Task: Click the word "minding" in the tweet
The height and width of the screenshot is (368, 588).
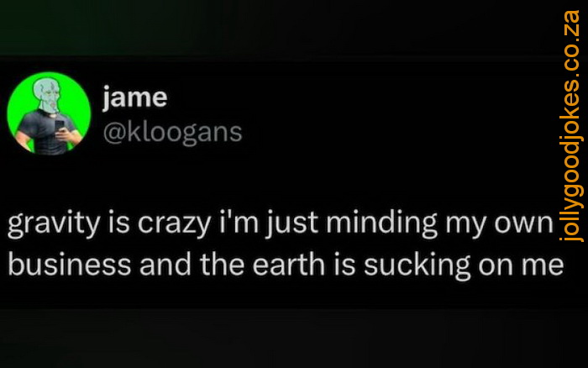Action: [382, 224]
